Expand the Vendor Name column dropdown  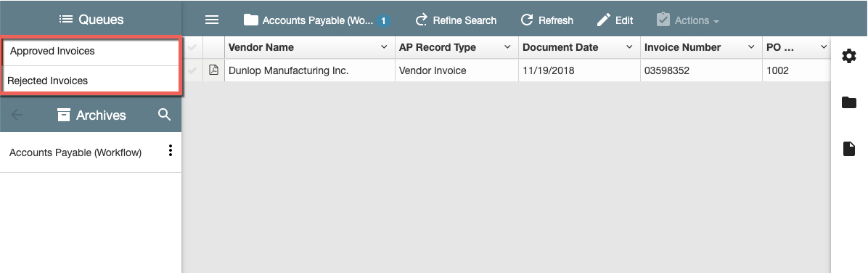(384, 48)
